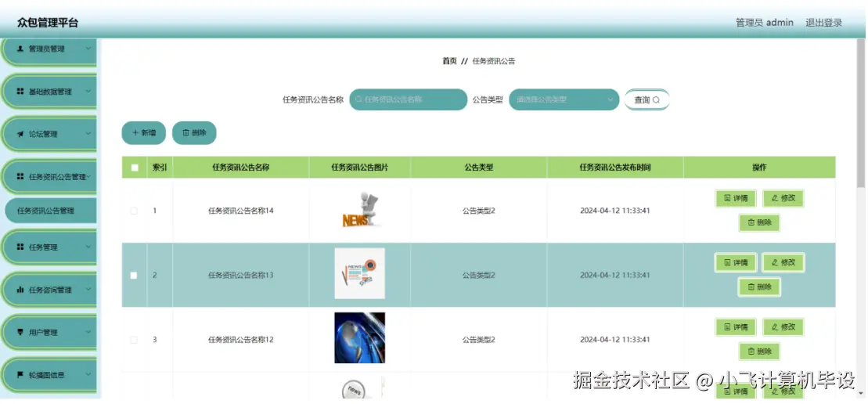Expand 任务管理 chevron
The width and height of the screenshot is (868, 404).
[88, 247]
